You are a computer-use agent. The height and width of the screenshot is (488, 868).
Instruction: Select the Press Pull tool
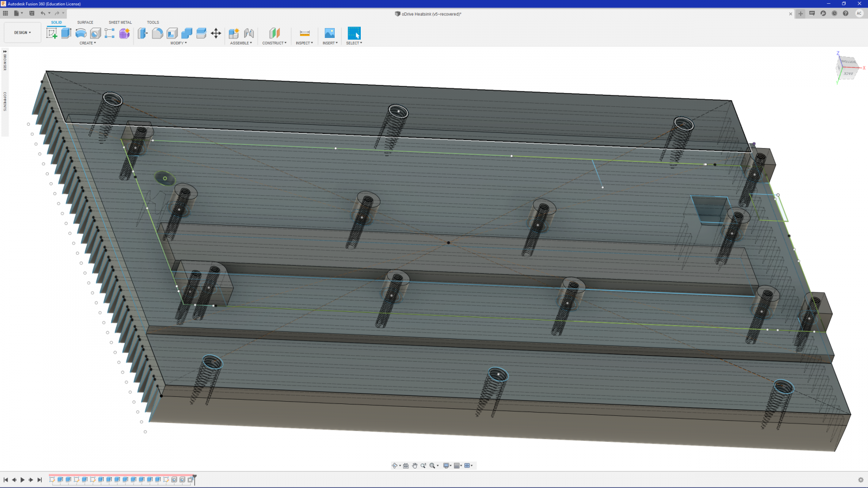[143, 33]
